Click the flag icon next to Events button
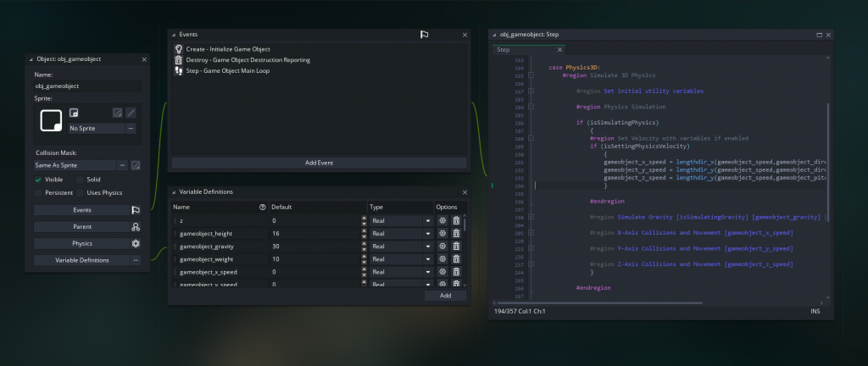This screenshot has height=366, width=868. click(136, 210)
